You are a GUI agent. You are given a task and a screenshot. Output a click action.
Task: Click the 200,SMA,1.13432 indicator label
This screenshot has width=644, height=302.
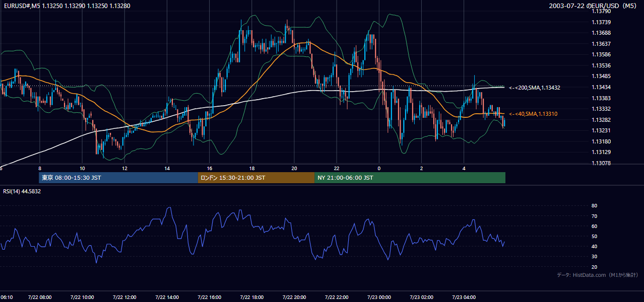coord(535,88)
